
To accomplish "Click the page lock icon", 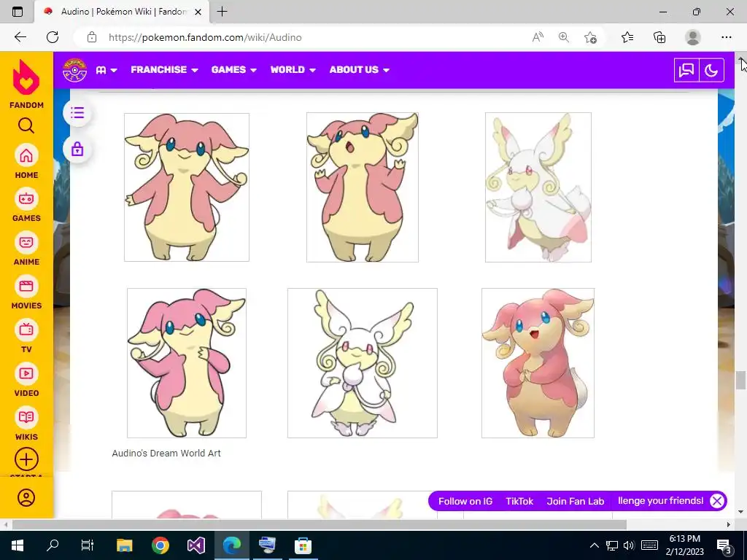I will click(77, 149).
